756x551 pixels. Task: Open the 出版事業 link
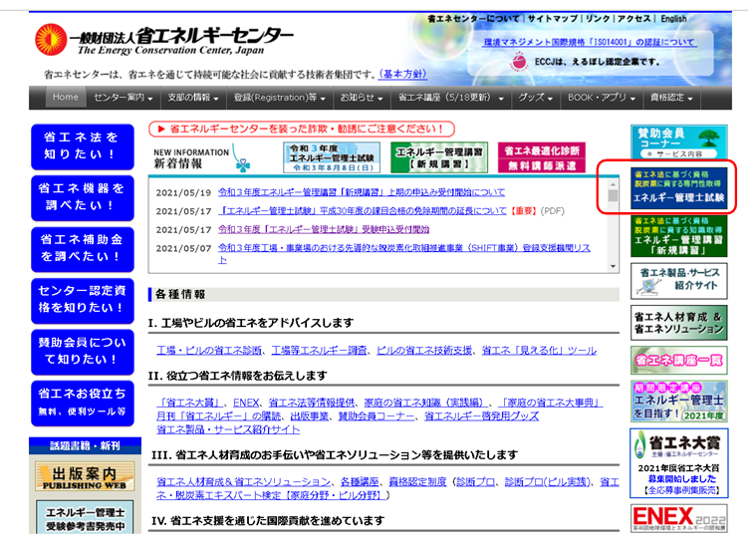pyautogui.click(x=310, y=415)
